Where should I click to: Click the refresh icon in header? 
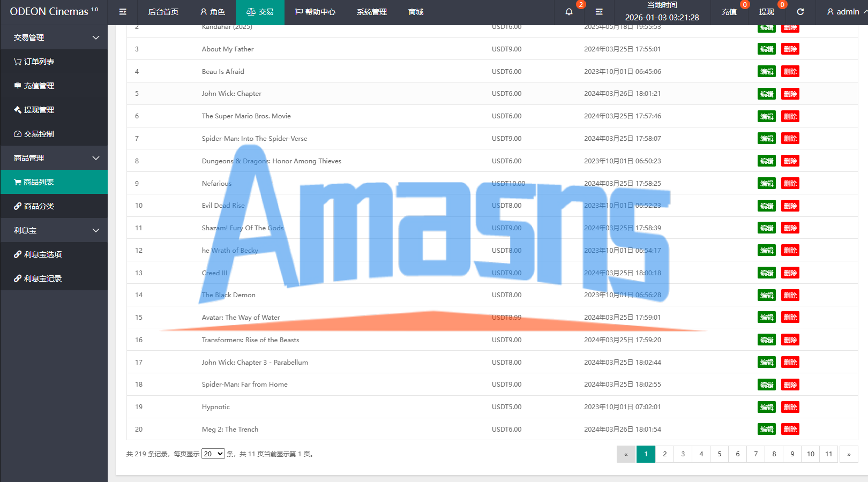[x=800, y=12]
